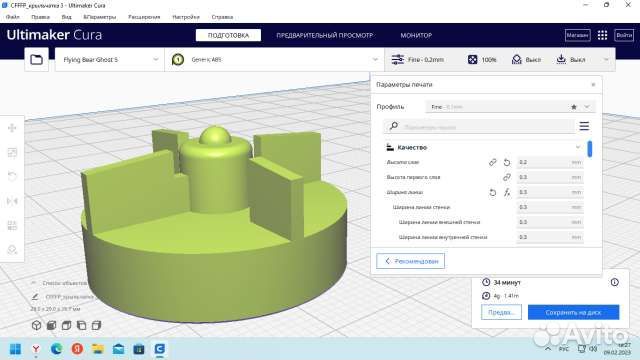Screen dimensions: 640x360
Task: Open File Explorer from taskbar
Action: click(x=98, y=349)
